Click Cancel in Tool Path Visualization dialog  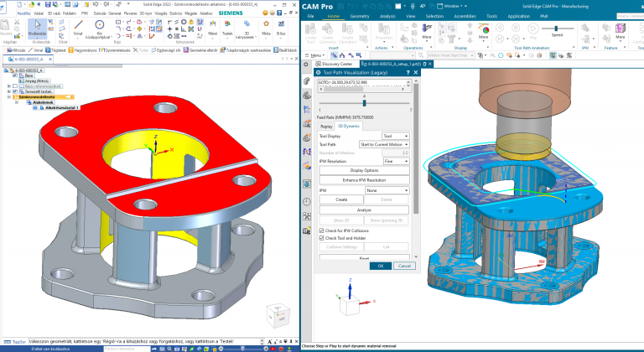pyautogui.click(x=404, y=267)
